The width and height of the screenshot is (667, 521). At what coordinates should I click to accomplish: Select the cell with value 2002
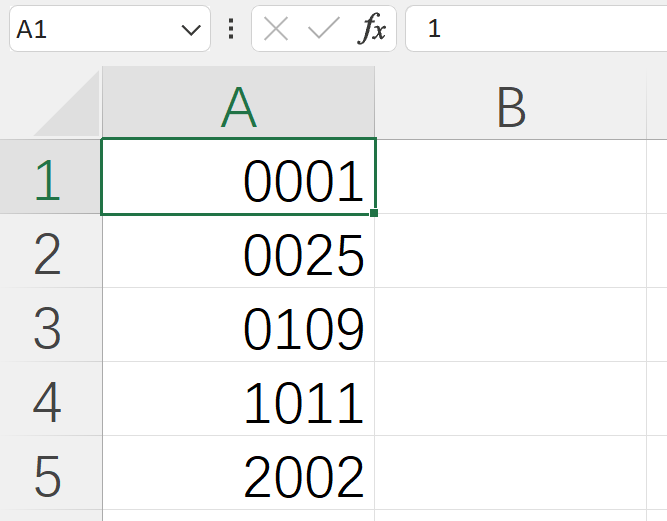coord(238,477)
